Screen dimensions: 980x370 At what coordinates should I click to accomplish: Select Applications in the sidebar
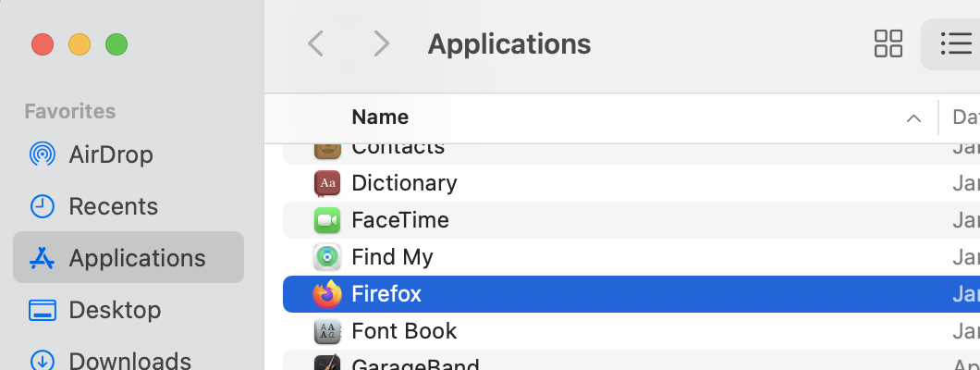(x=129, y=257)
